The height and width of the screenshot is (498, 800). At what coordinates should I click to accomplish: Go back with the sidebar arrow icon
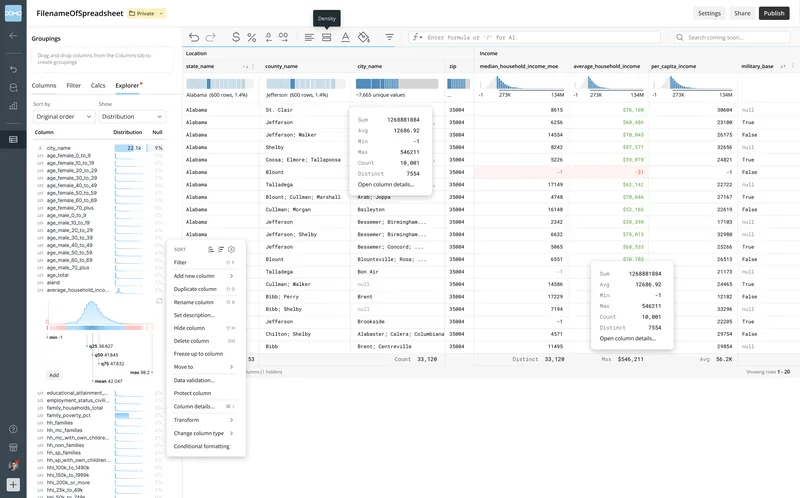click(13, 36)
